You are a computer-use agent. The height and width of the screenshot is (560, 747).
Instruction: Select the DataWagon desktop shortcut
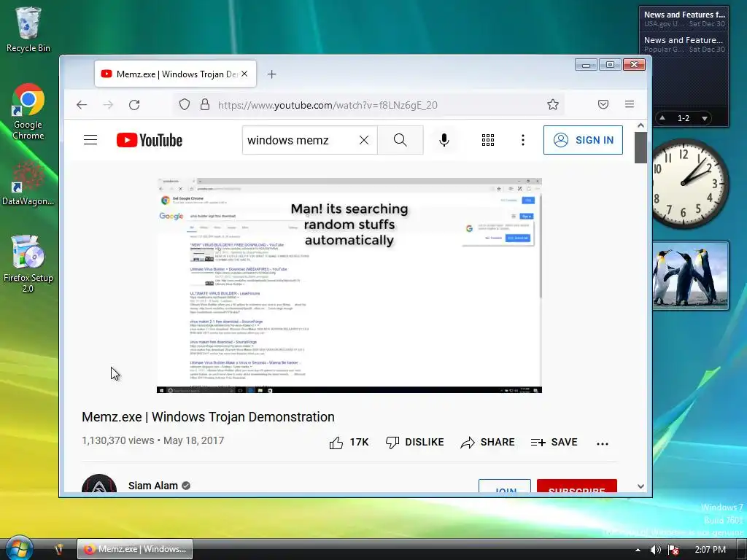28,183
